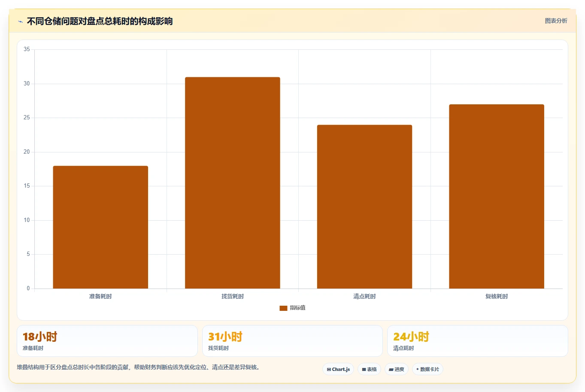Select the 找货耗时 bar in the chart
Image resolution: width=585 pixels, height=392 pixels.
[x=233, y=183]
